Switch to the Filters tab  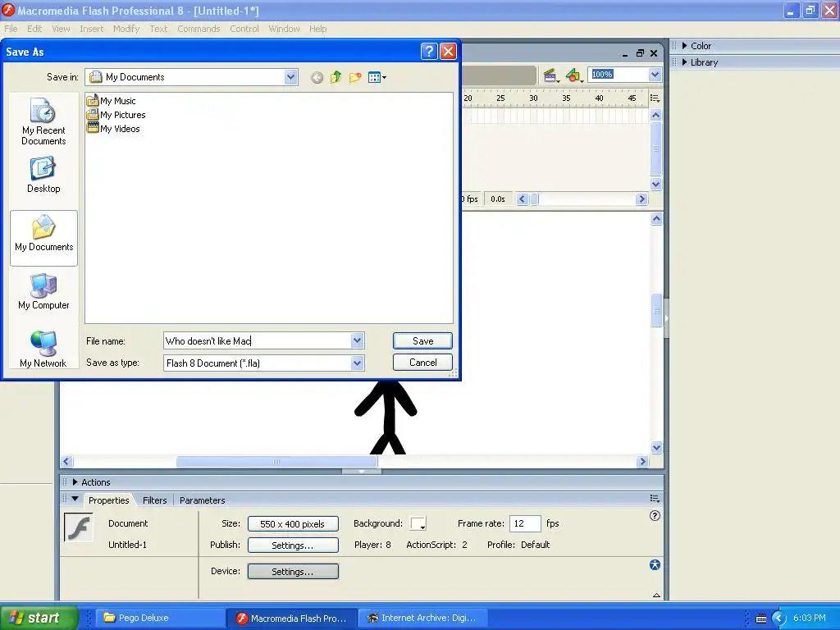click(x=155, y=500)
